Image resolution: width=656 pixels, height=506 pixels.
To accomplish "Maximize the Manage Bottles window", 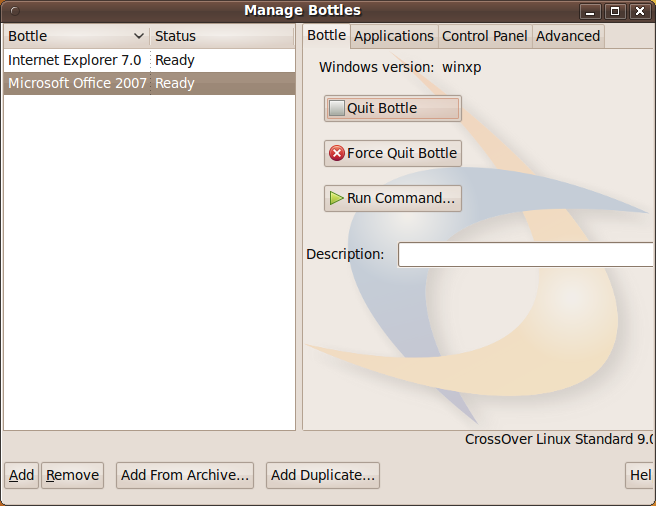I will point(615,11).
